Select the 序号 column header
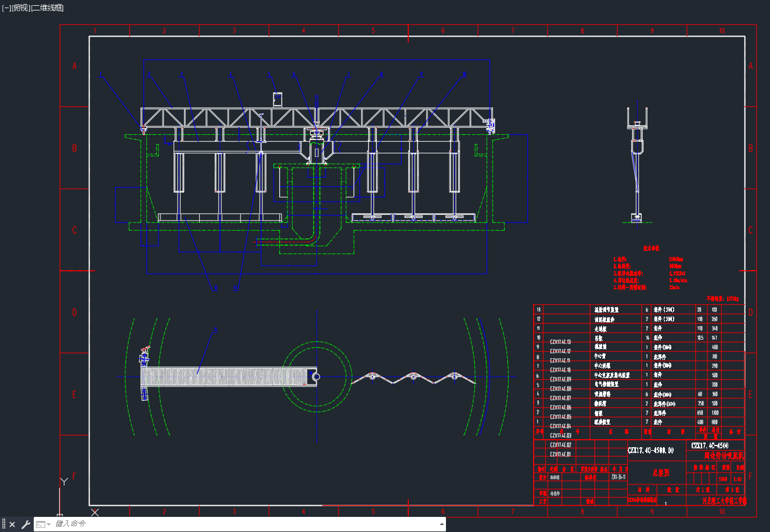The height and width of the screenshot is (532, 770). click(539, 432)
